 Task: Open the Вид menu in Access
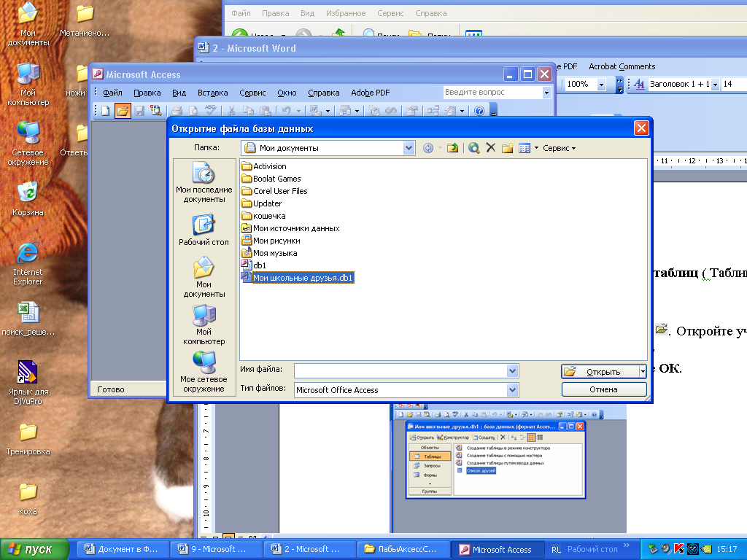pos(179,93)
